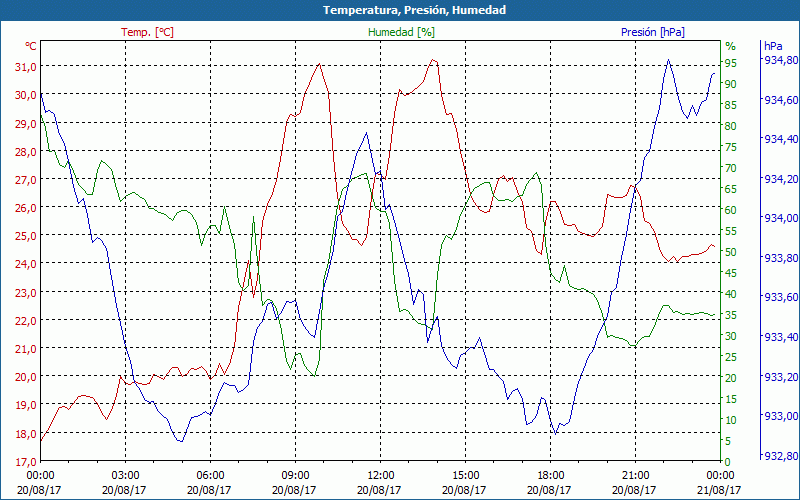Click the 70 humidity axis value
This screenshot has height=500, width=800.
tap(731, 168)
